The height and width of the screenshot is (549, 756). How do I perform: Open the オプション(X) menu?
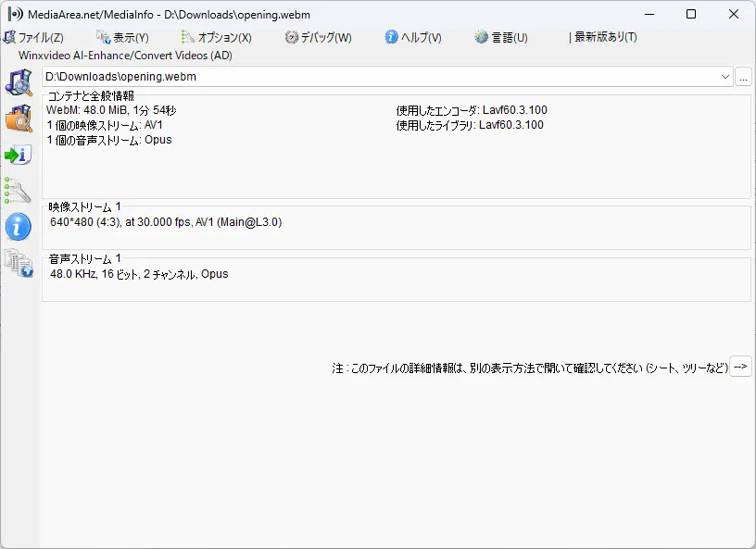(217, 37)
